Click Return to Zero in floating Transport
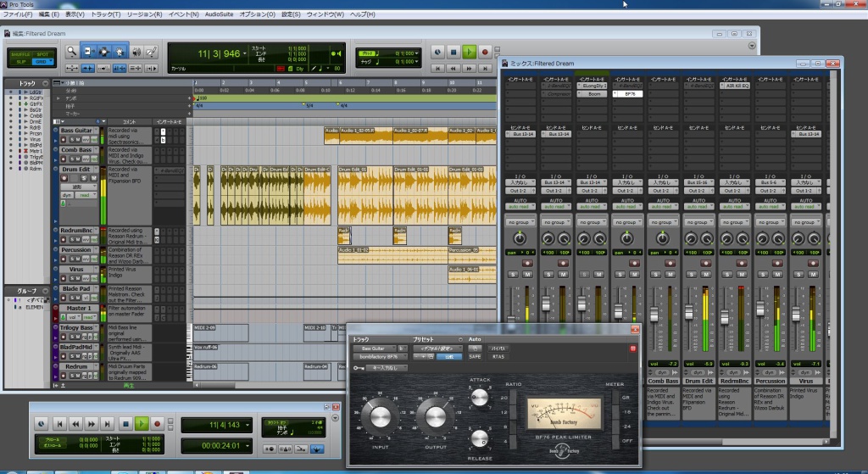 point(60,424)
